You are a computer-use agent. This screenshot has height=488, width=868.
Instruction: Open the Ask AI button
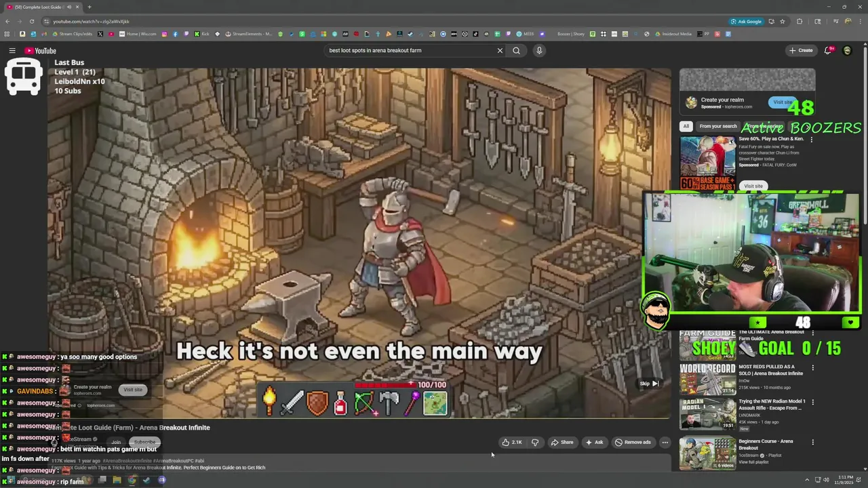594,442
